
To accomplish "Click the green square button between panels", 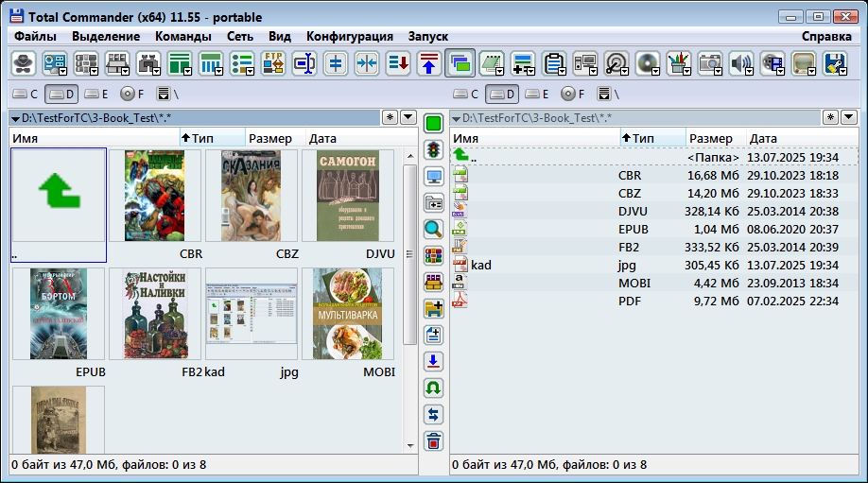I will pos(433,124).
